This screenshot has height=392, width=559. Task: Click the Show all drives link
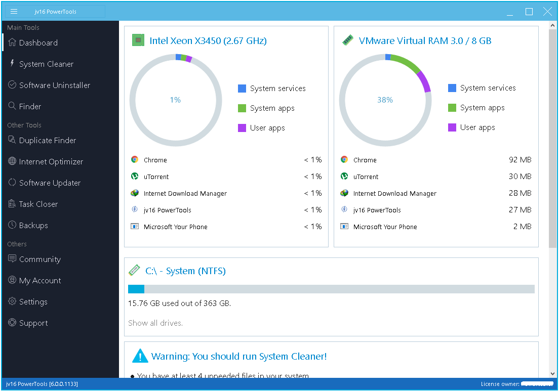click(x=155, y=323)
